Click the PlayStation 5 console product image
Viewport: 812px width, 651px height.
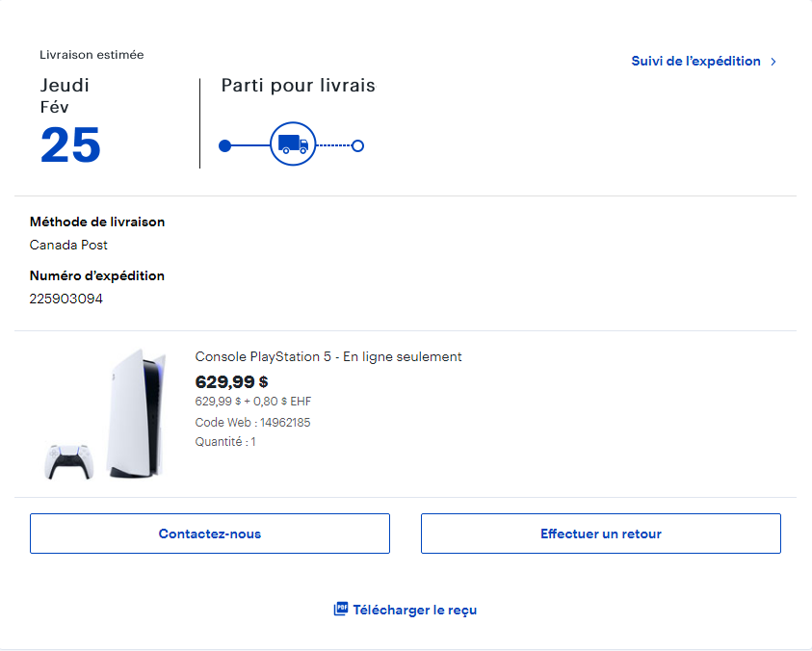point(136,414)
